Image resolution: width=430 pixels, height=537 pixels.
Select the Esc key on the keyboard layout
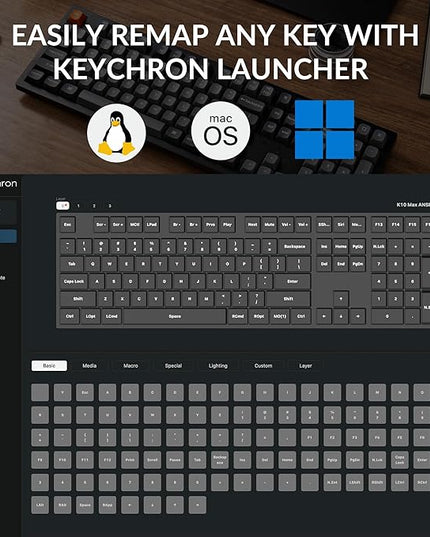click(x=68, y=225)
